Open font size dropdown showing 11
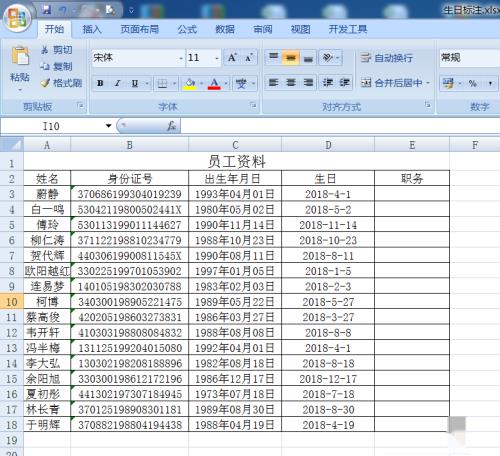The height and width of the screenshot is (456, 500). pos(217,58)
